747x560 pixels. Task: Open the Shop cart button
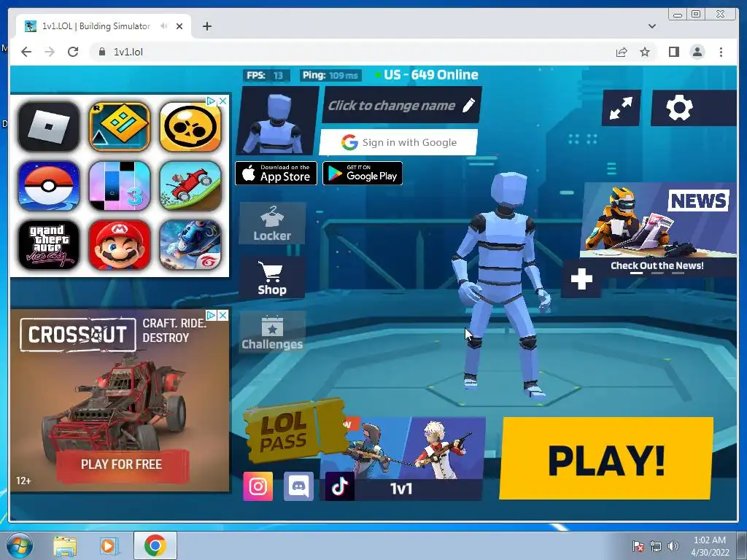coord(272,278)
